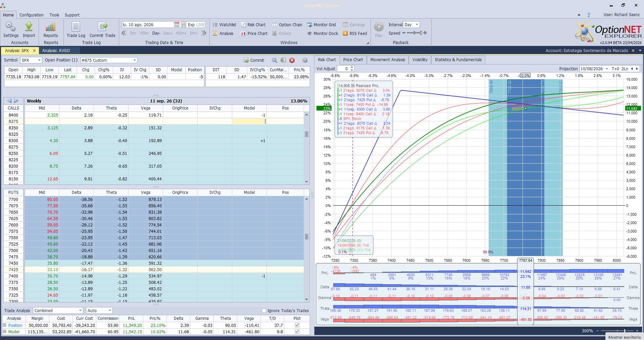Click the trading date input field
The height and width of the screenshot is (340, 644).
click(147, 25)
